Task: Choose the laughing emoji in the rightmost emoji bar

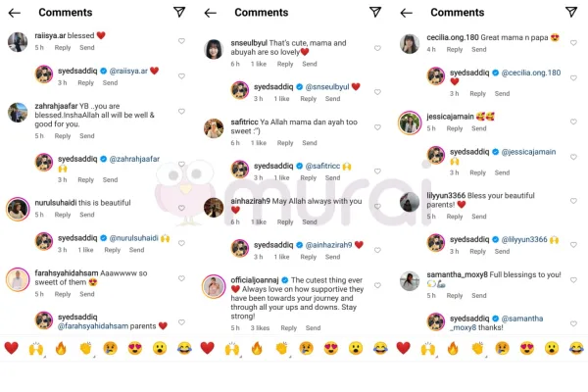Action: tap(576, 349)
